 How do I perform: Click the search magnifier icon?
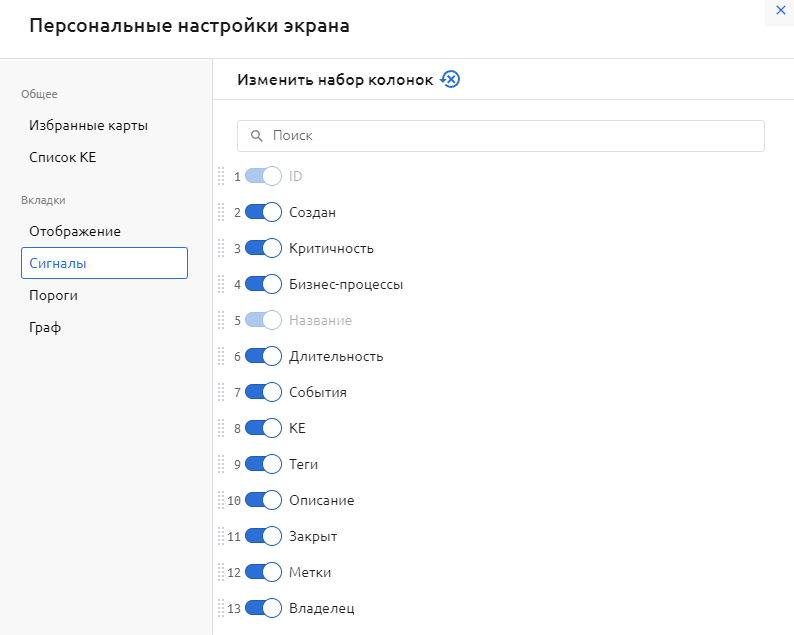pyautogui.click(x=256, y=136)
